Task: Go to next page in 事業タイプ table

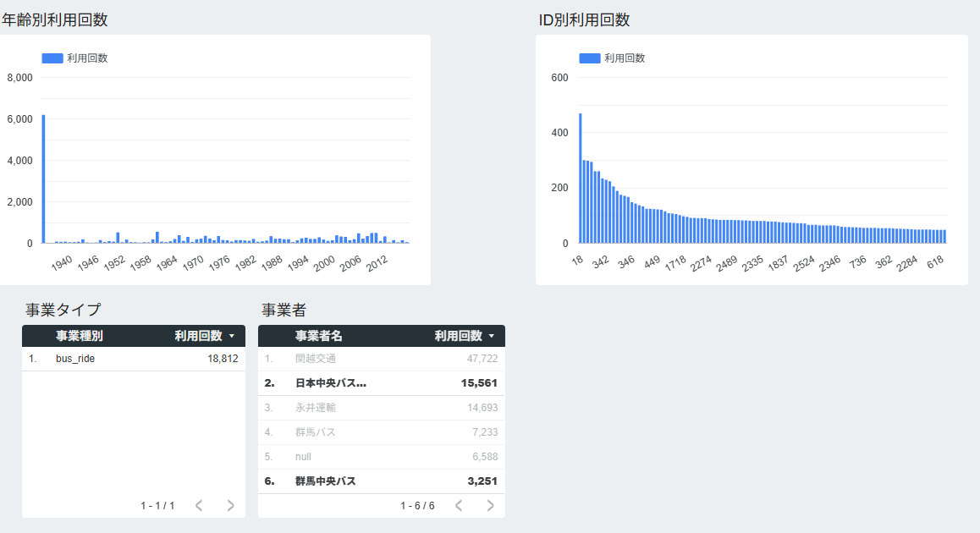Action: [x=231, y=506]
